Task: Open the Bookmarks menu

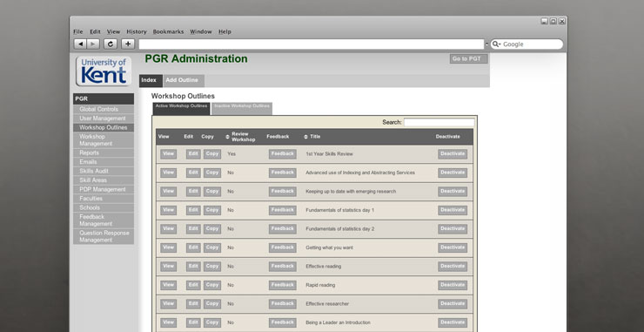Action: pyautogui.click(x=168, y=31)
